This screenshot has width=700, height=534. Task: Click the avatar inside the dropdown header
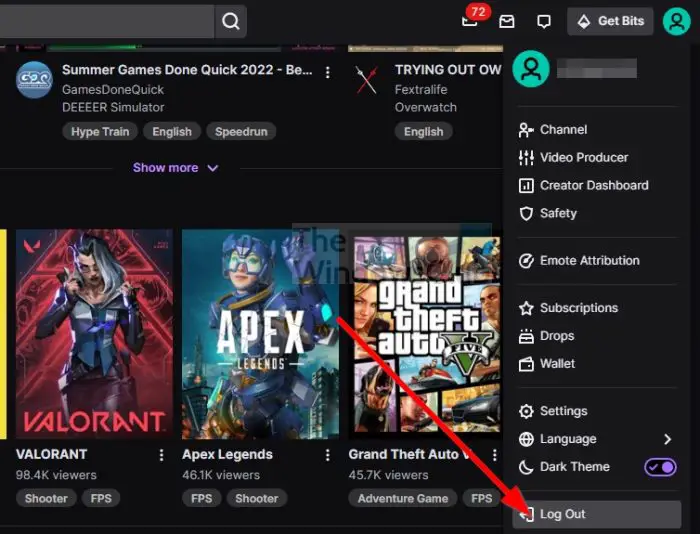(531, 68)
